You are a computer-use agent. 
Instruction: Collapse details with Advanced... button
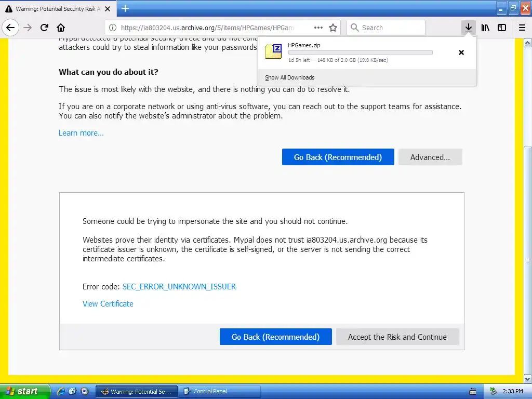(x=430, y=157)
